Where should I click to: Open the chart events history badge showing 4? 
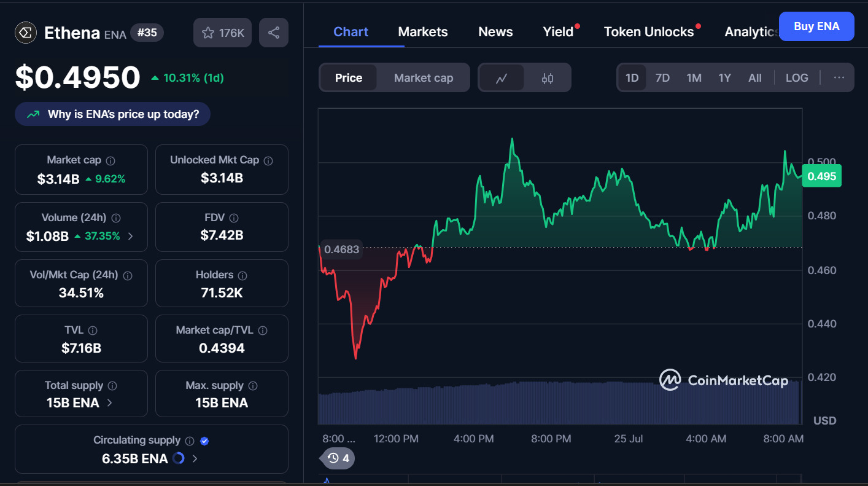(338, 458)
